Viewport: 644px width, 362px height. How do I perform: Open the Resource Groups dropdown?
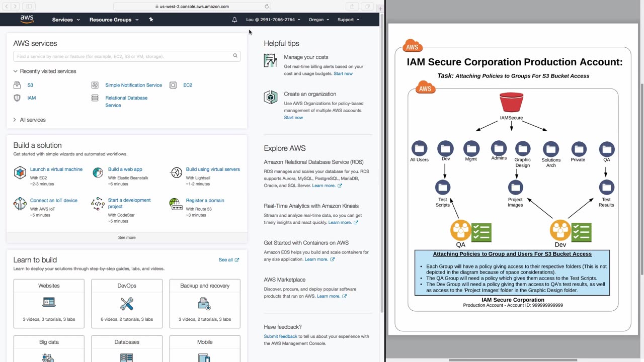[x=114, y=20]
